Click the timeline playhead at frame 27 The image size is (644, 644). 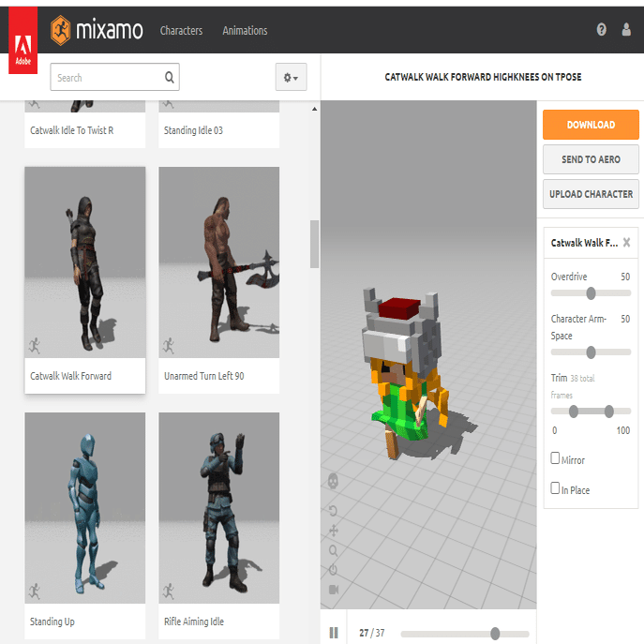(495, 634)
